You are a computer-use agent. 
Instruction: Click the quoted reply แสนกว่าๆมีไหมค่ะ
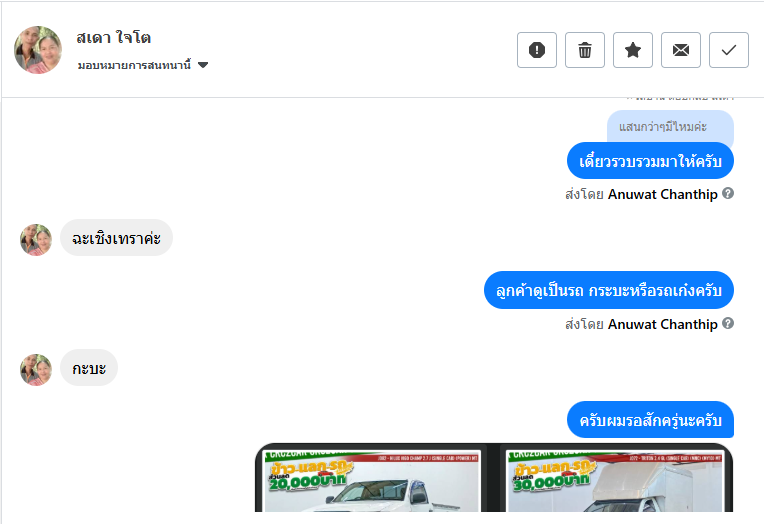tap(670, 127)
